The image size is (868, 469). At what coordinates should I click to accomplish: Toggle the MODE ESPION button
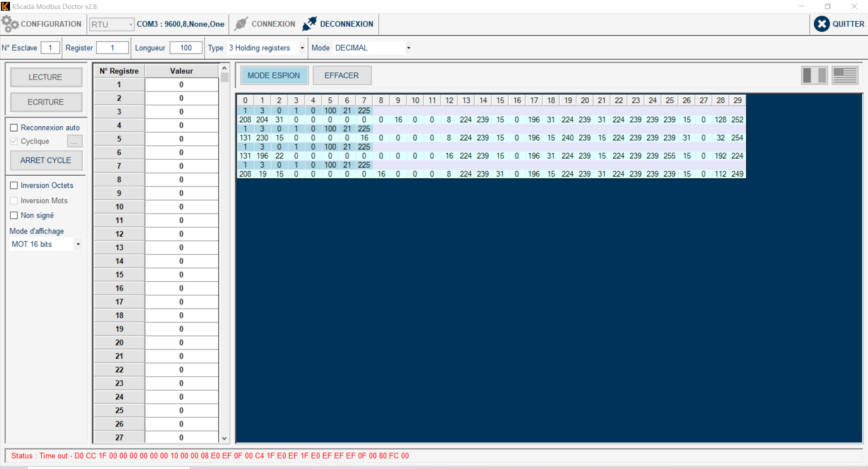[274, 76]
